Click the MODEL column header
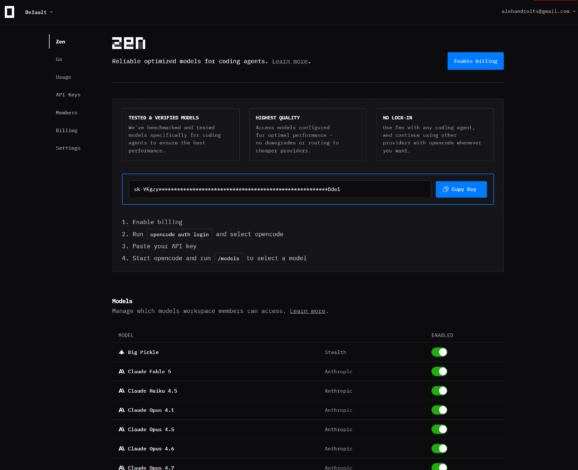The image size is (578, 470). pyautogui.click(x=126, y=335)
